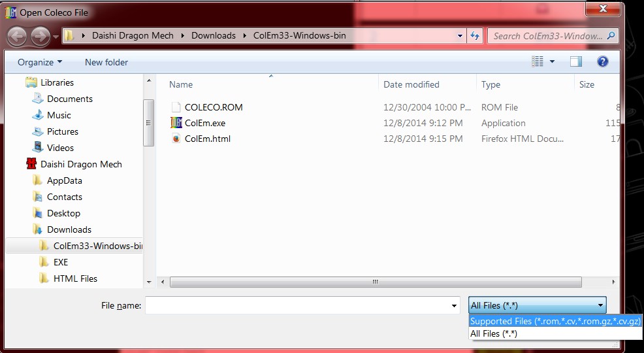Open the view options dropdown arrow

click(553, 62)
